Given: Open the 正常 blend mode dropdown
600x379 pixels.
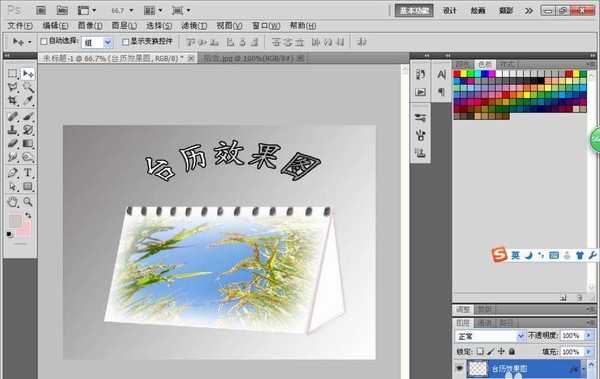Looking at the screenshot, I should pyautogui.click(x=490, y=336).
